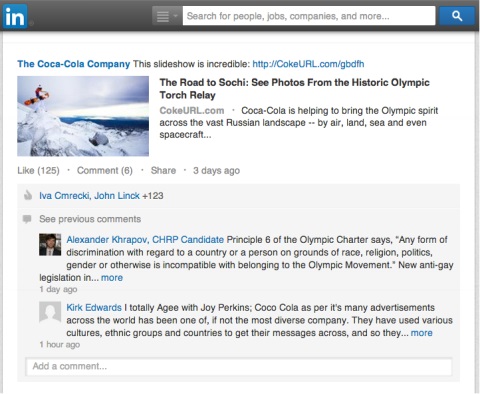Click Comment (6) on the post
Screen dimensions: 480x394
pyautogui.click(x=105, y=170)
